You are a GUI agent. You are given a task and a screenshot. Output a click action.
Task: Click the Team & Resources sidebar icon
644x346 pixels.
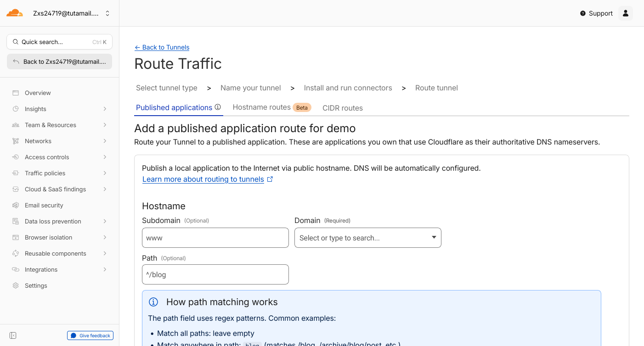[16, 125]
